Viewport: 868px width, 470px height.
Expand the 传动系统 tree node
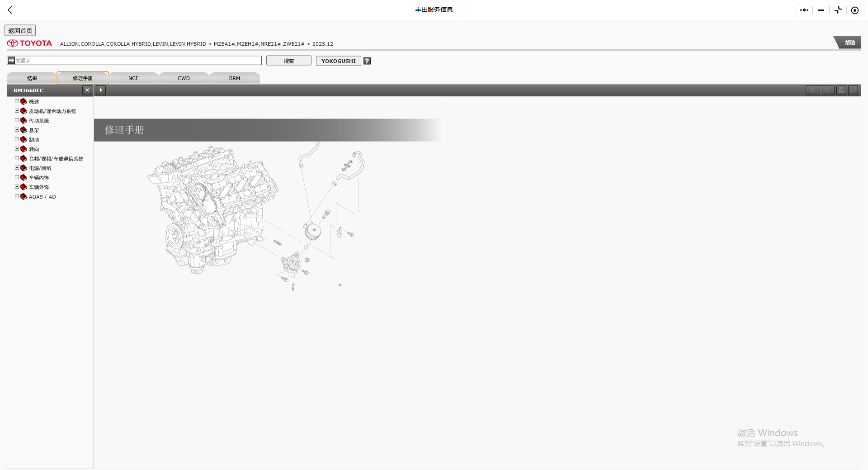(17, 120)
